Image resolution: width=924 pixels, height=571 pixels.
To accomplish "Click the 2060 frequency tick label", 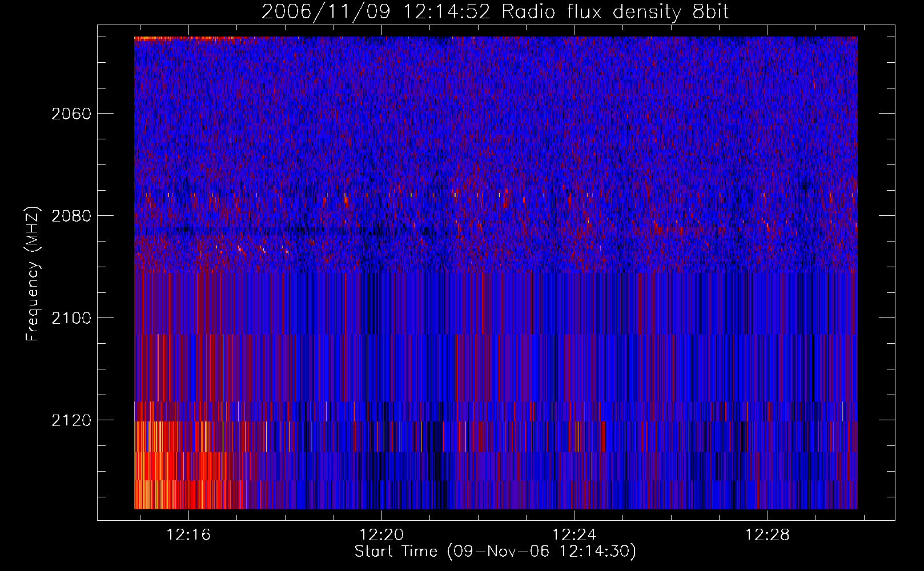I will tap(71, 114).
